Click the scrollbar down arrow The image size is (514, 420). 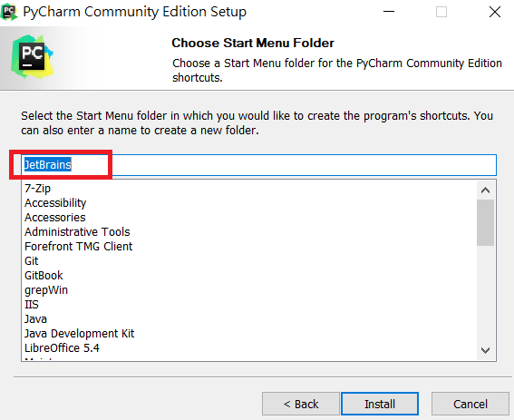pos(485,350)
